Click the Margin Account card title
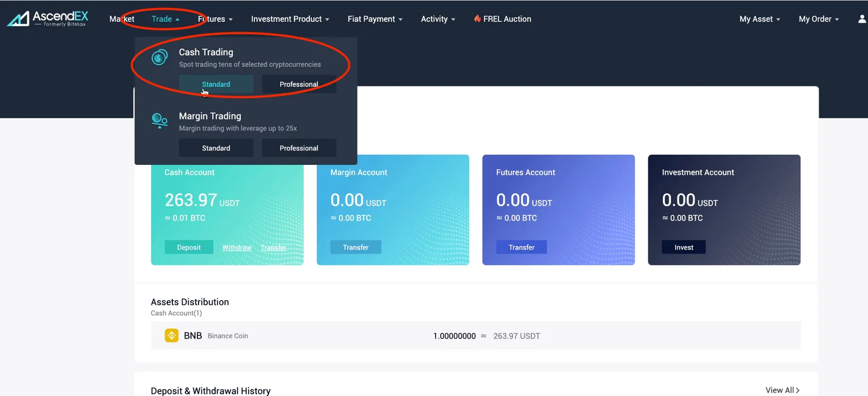This screenshot has height=396, width=868. click(359, 173)
